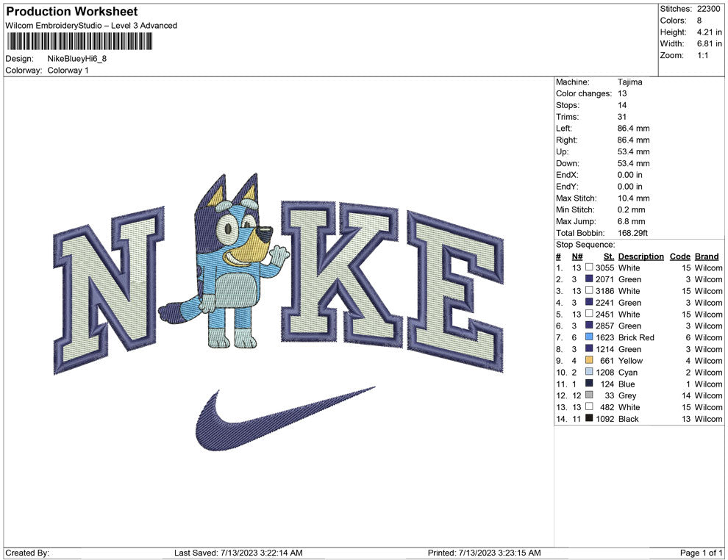
Task: Click the Printed timestamp in footer
Action: (x=485, y=553)
